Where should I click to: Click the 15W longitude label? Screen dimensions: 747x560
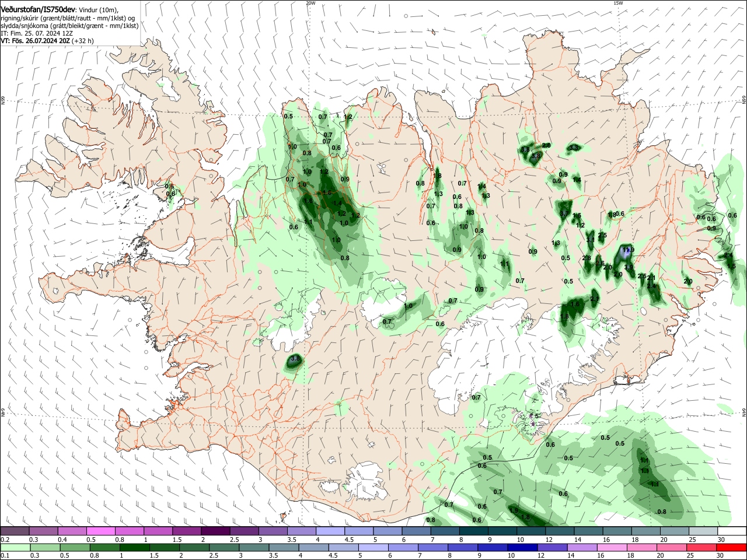click(x=618, y=3)
